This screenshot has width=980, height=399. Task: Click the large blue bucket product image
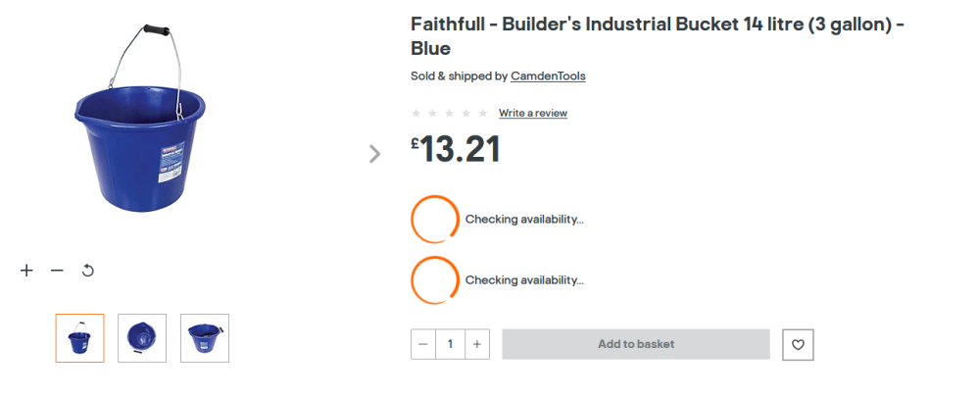[x=140, y=119]
